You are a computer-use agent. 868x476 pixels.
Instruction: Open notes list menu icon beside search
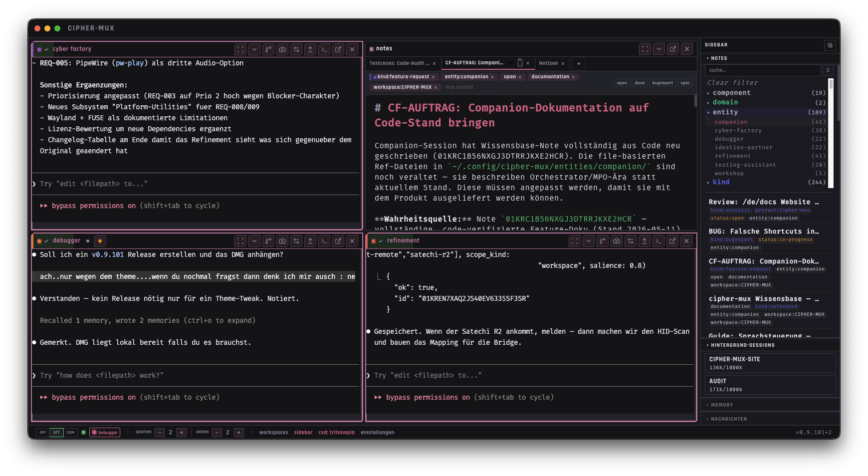[x=828, y=70]
